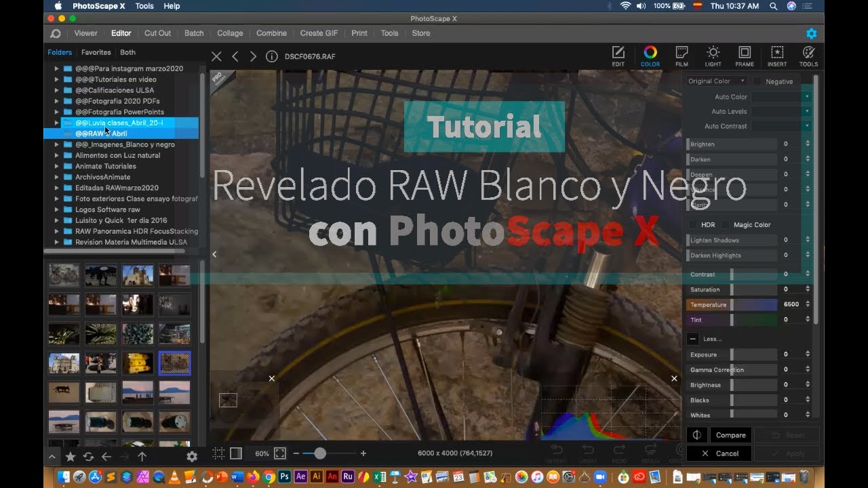
Task: Select the Color adjustments icon
Action: 650,56
